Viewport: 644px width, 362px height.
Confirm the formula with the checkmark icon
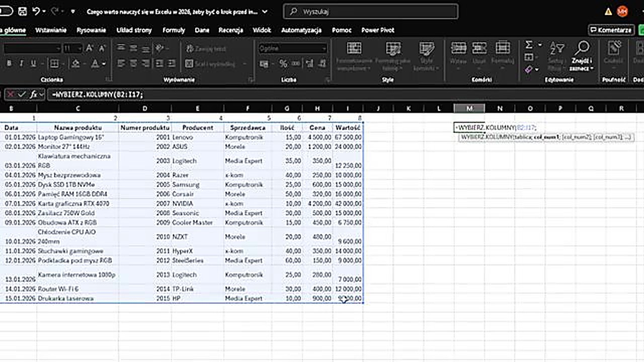pos(22,94)
